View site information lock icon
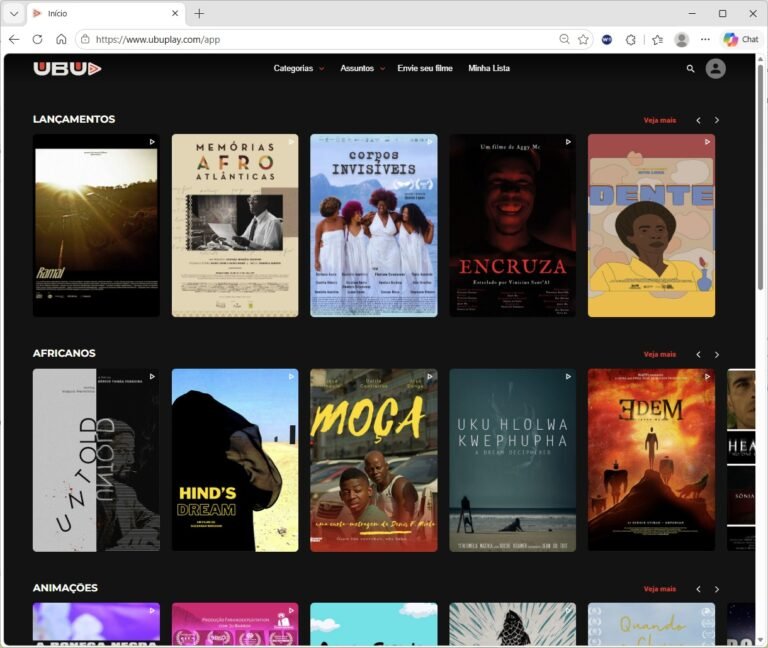The height and width of the screenshot is (648, 768). coord(85,40)
